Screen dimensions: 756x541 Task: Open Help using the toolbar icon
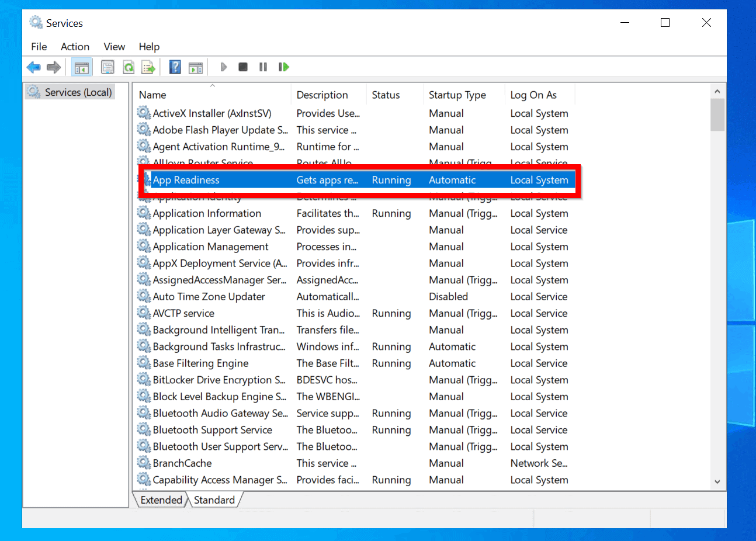coord(175,67)
